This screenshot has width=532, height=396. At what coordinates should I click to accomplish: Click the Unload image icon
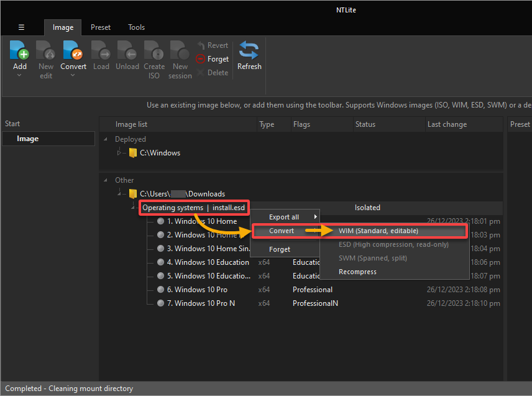127,50
